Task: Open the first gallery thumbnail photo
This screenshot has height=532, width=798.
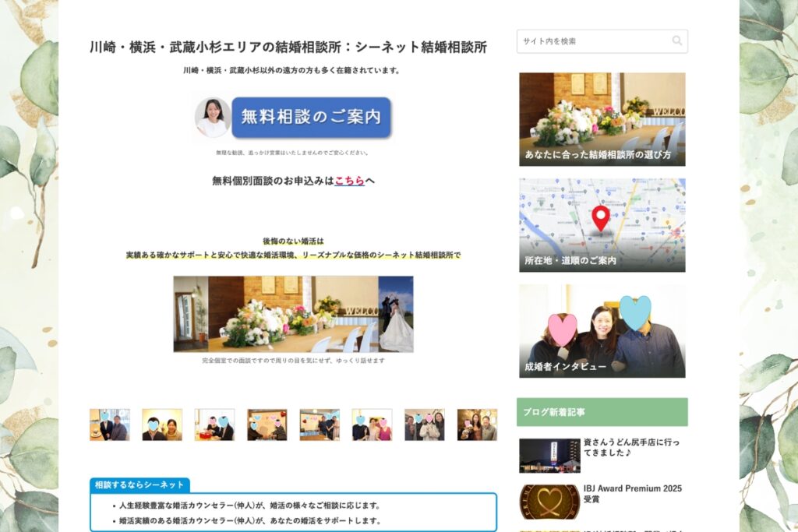Action: click(109, 425)
